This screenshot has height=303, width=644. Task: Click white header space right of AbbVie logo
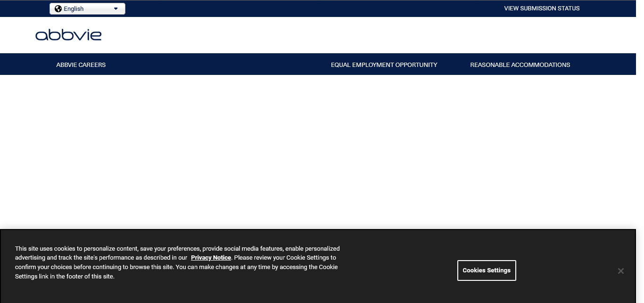click(x=330, y=35)
